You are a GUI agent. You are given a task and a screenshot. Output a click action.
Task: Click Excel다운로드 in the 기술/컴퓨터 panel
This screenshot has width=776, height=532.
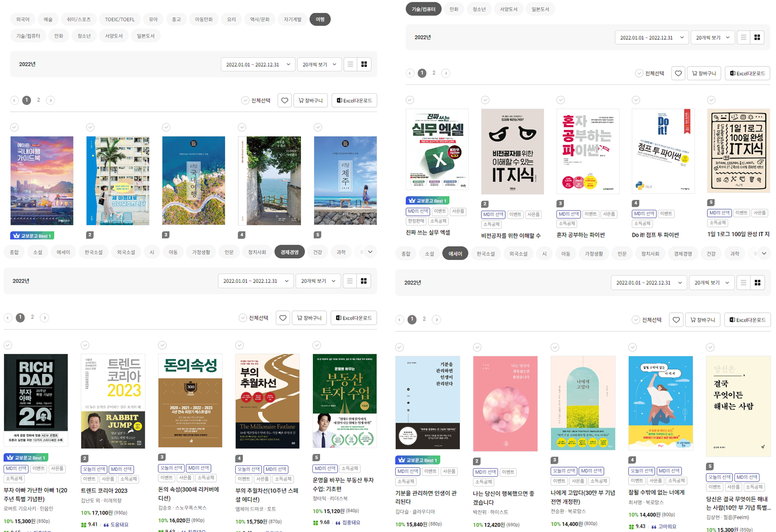(x=747, y=73)
